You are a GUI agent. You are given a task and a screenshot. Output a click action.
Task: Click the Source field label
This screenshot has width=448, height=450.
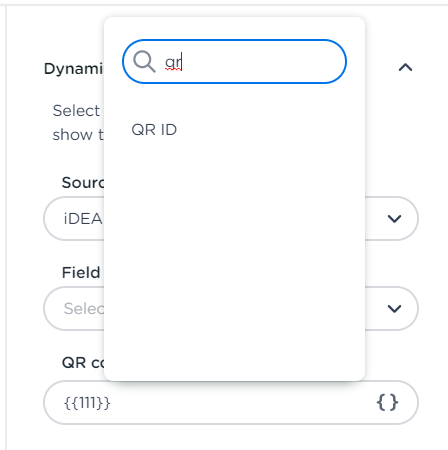(x=83, y=183)
